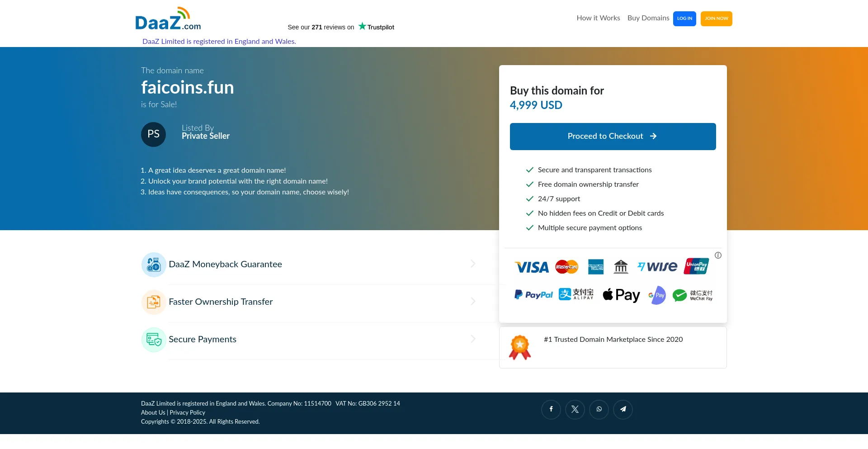Click the DaaZ.com logo

(168, 19)
